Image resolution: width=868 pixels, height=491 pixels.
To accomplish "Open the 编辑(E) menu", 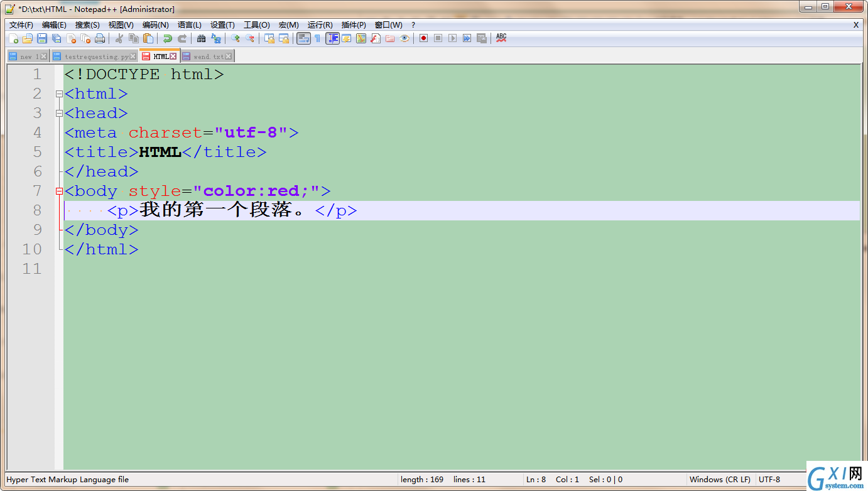I will (x=54, y=25).
